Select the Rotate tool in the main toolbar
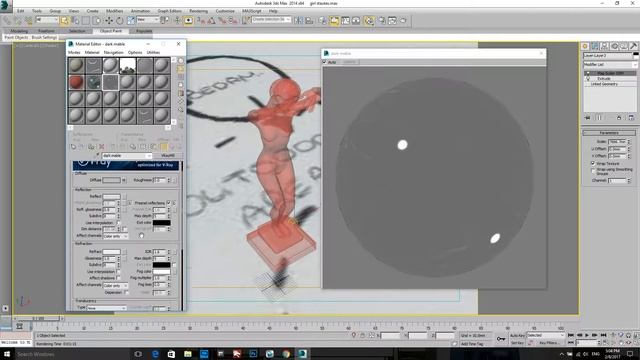640x360 pixels. pyautogui.click(x=120, y=20)
